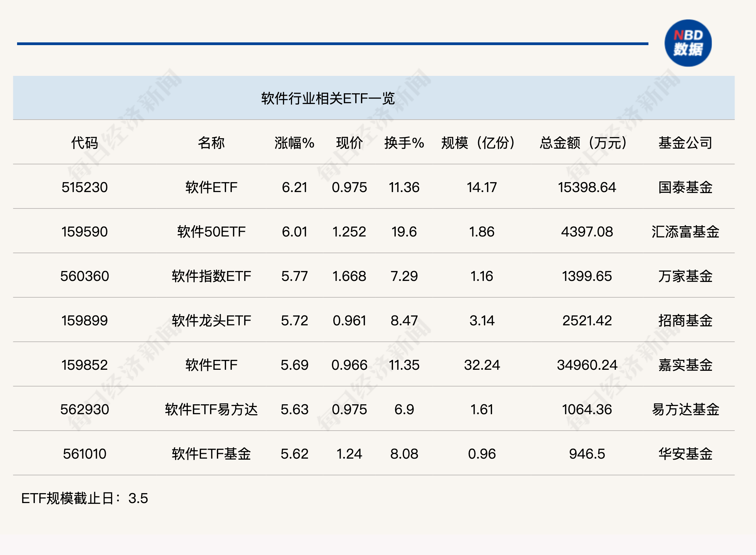Viewport: 756px width, 555px height.
Task: Click the 软件指数ETF name cell
Action: point(211,276)
